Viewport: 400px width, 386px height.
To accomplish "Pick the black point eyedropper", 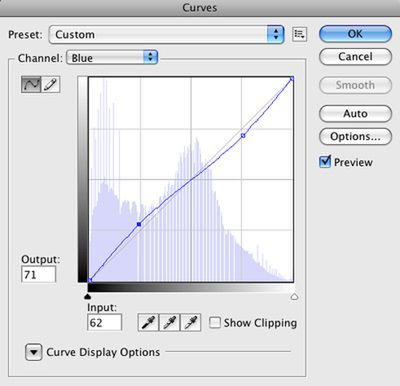I will pos(148,322).
